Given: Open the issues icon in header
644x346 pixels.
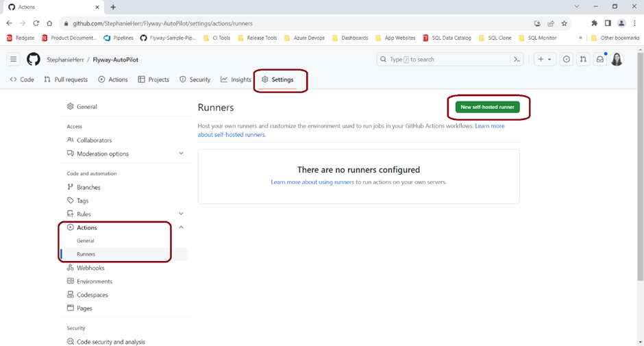Looking at the screenshot, I should 567,60.
